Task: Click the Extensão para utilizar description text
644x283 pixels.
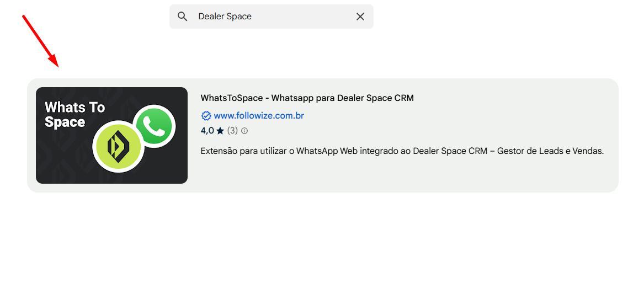Action: pyautogui.click(x=402, y=151)
